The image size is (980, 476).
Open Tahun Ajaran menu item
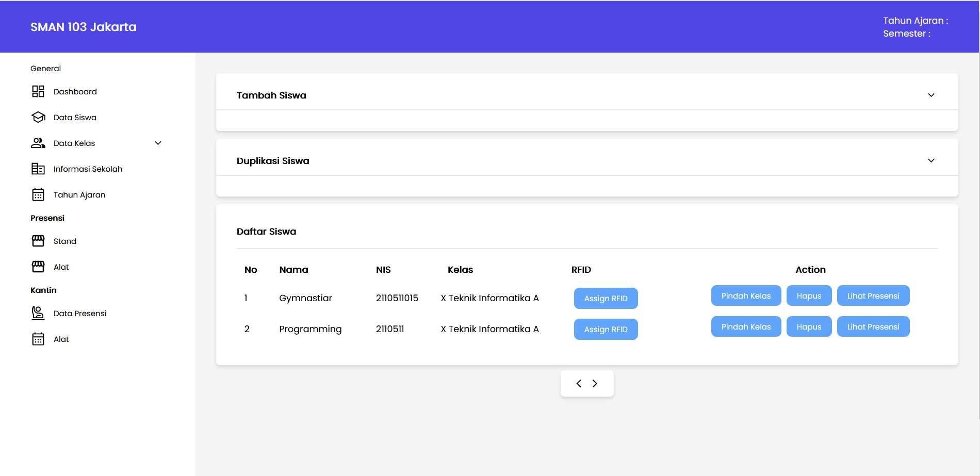(x=79, y=194)
